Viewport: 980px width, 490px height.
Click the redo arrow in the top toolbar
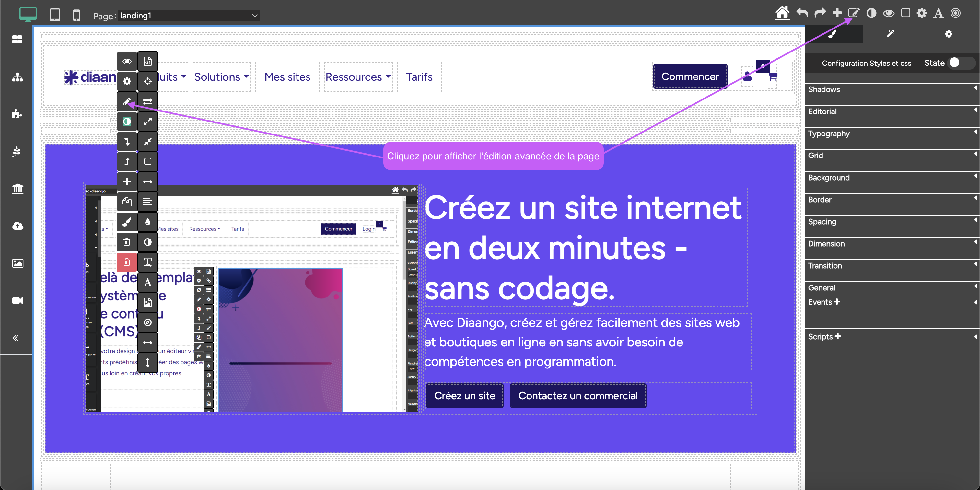pos(820,13)
